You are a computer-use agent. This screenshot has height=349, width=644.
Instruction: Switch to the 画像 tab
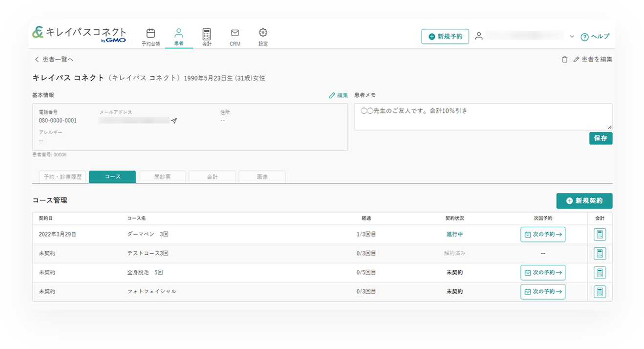tap(262, 177)
